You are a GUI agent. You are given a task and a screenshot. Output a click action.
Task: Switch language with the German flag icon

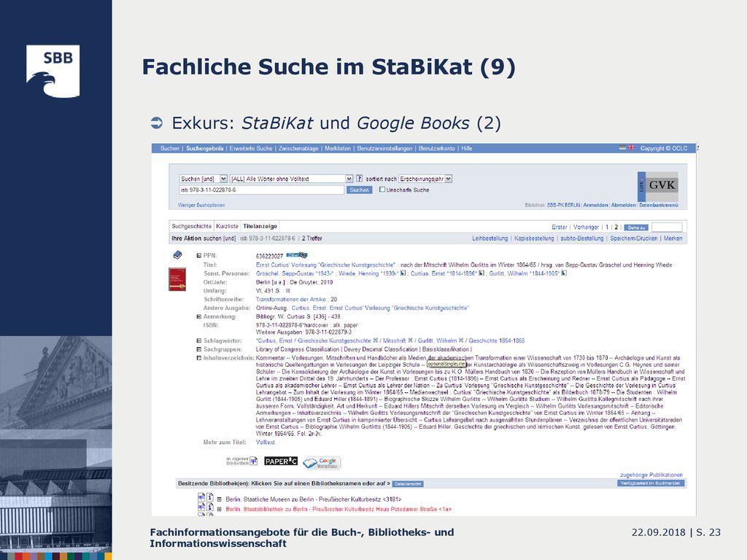(x=623, y=148)
